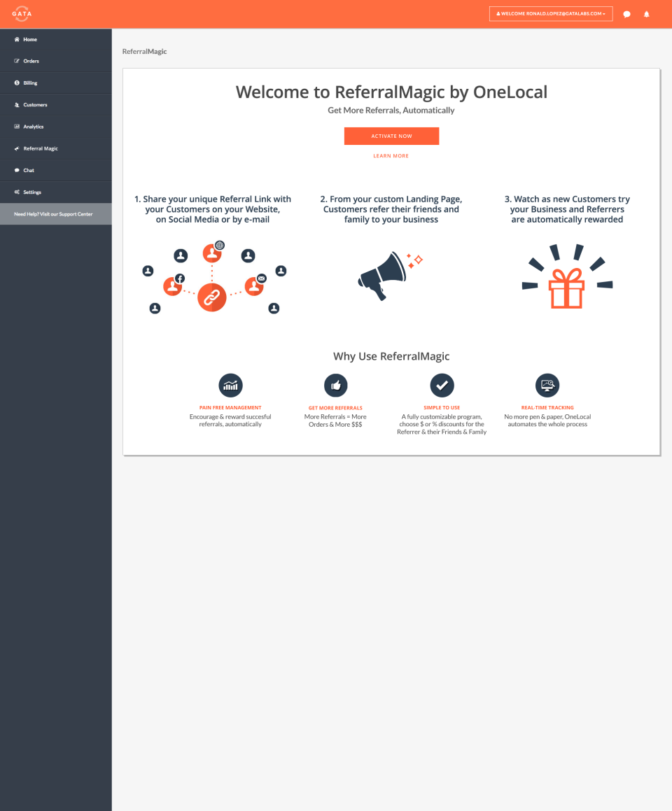Visit the Support Center link
672x811 pixels.
click(x=52, y=213)
